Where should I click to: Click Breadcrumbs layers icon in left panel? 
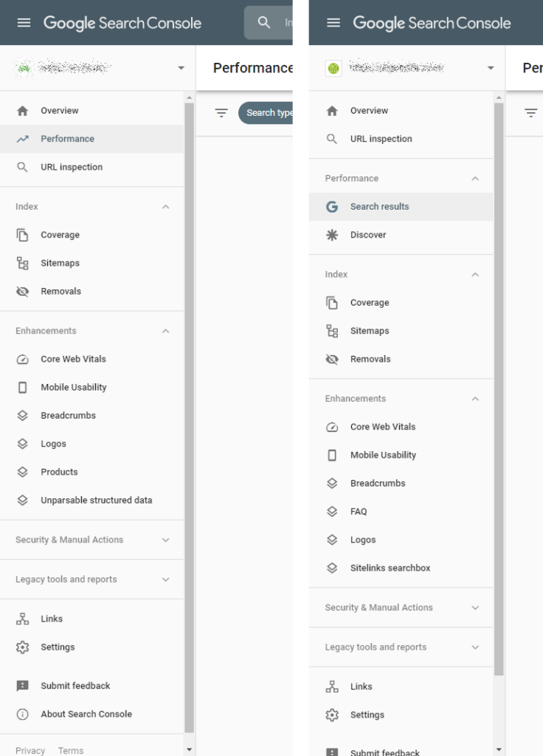pos(23,416)
